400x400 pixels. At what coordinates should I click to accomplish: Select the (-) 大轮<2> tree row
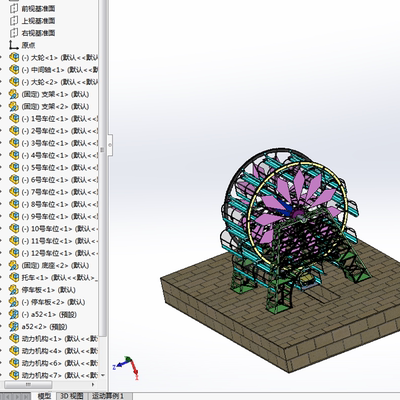(53, 82)
